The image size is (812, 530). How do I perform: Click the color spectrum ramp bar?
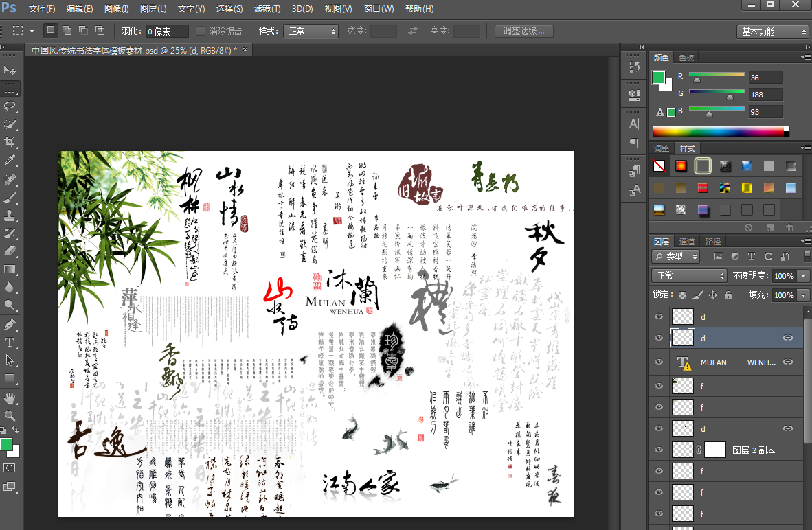tap(719, 131)
